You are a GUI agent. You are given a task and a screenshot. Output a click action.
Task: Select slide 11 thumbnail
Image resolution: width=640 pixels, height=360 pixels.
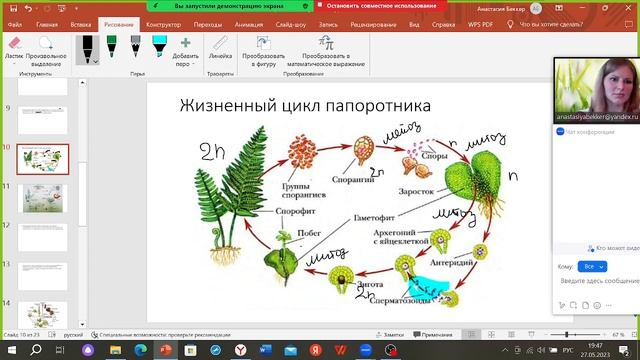click(42, 198)
